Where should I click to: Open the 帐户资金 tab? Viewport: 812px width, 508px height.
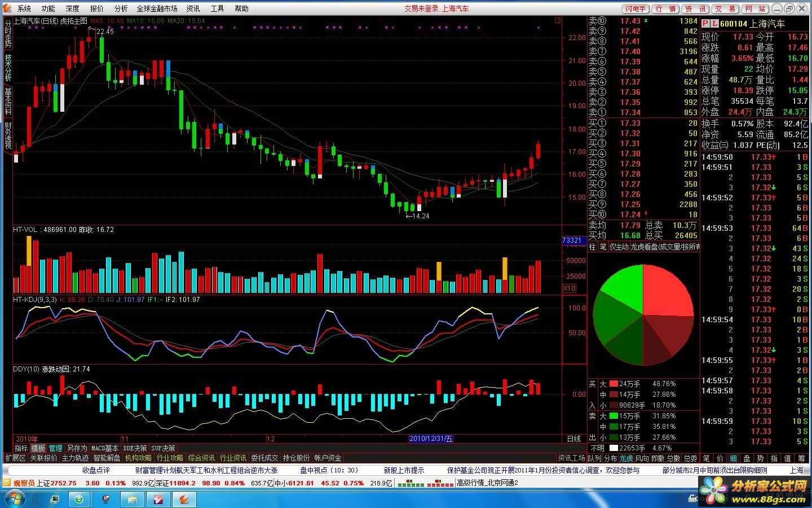[x=328, y=458]
